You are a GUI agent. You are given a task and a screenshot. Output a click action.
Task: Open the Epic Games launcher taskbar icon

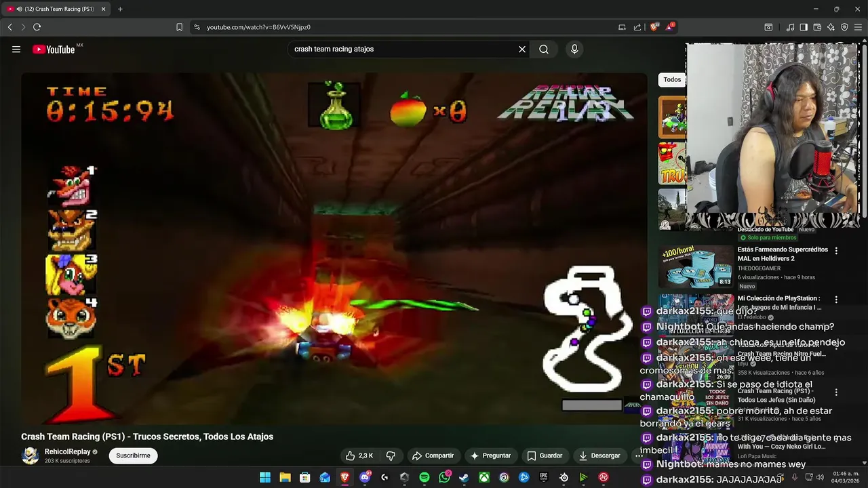pos(544,477)
